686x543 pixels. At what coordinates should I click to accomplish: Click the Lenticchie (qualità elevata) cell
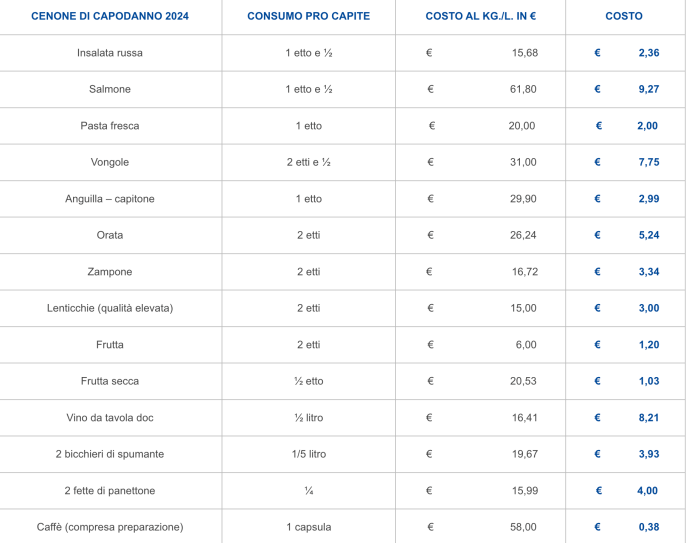110,308
